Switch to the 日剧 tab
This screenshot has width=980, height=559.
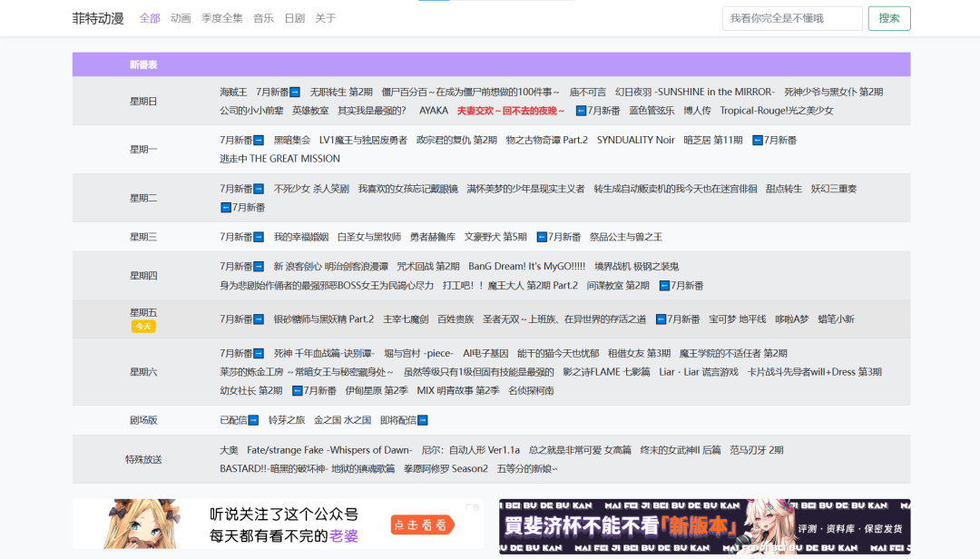click(x=294, y=17)
